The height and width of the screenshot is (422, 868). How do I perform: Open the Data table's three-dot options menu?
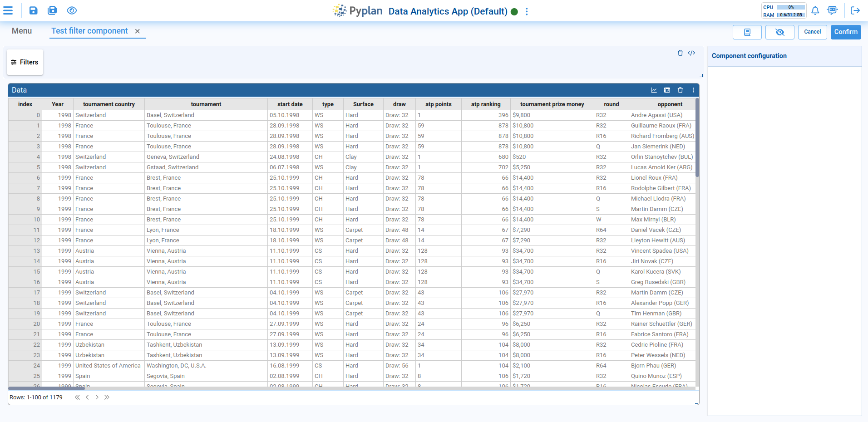[693, 90]
